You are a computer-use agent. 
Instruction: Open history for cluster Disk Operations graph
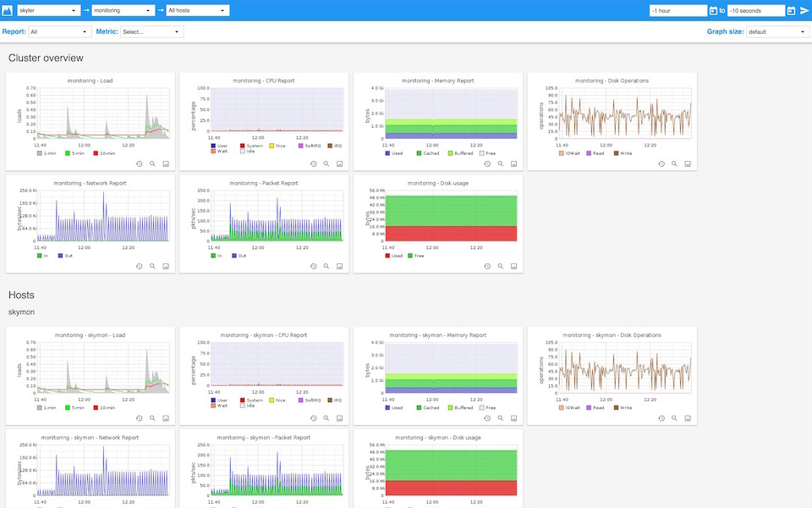(661, 163)
